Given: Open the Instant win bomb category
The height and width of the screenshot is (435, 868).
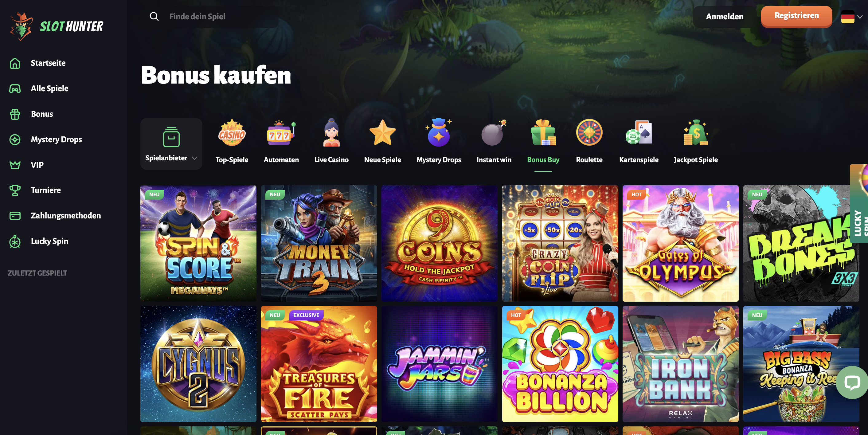Looking at the screenshot, I should tap(494, 132).
